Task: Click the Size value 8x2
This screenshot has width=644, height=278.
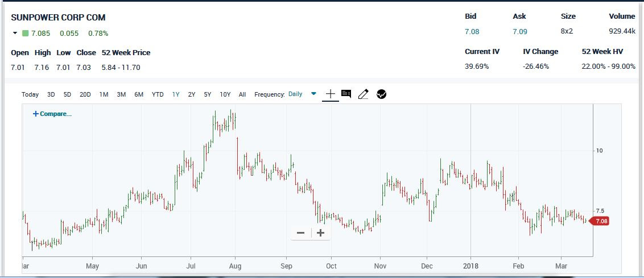Action: click(x=567, y=31)
